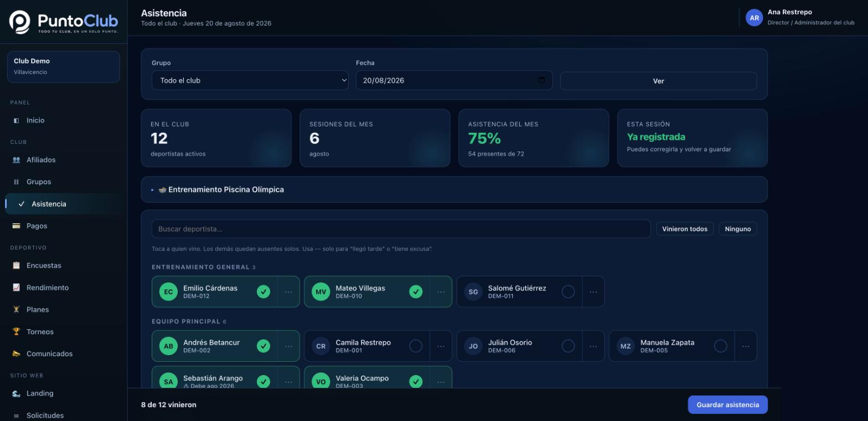Click the AR user avatar
The image size is (868, 421).
pyautogui.click(x=754, y=18)
